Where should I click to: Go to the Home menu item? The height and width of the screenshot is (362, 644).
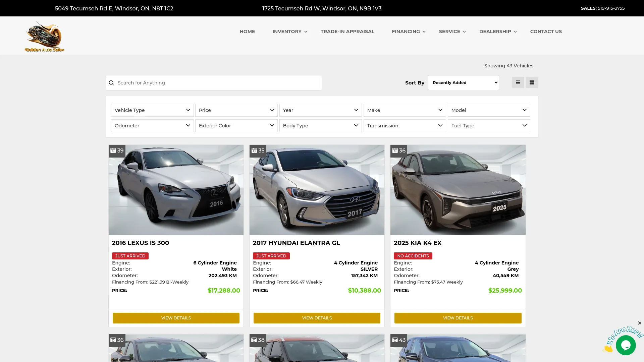click(247, 32)
